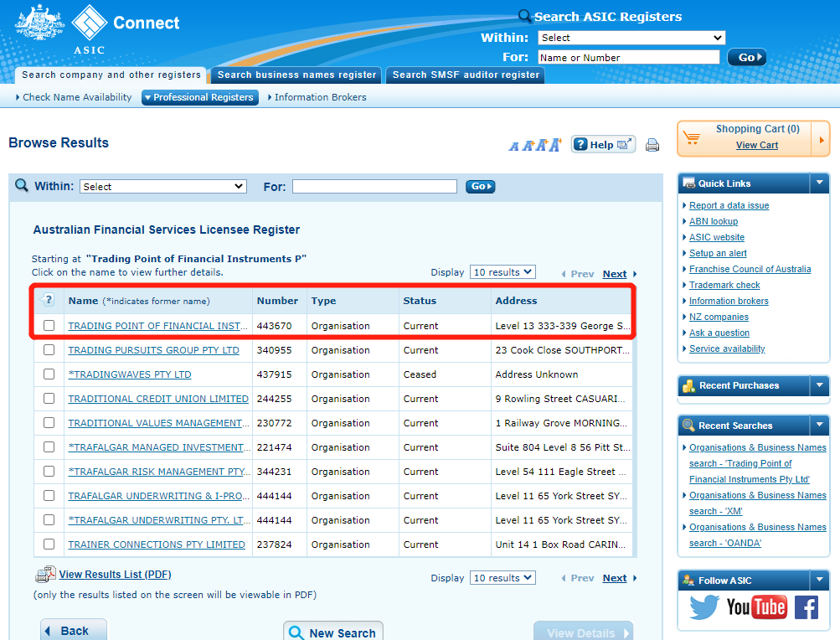The height and width of the screenshot is (640, 840).
Task: Open the header Within Select dropdown
Action: [x=631, y=38]
